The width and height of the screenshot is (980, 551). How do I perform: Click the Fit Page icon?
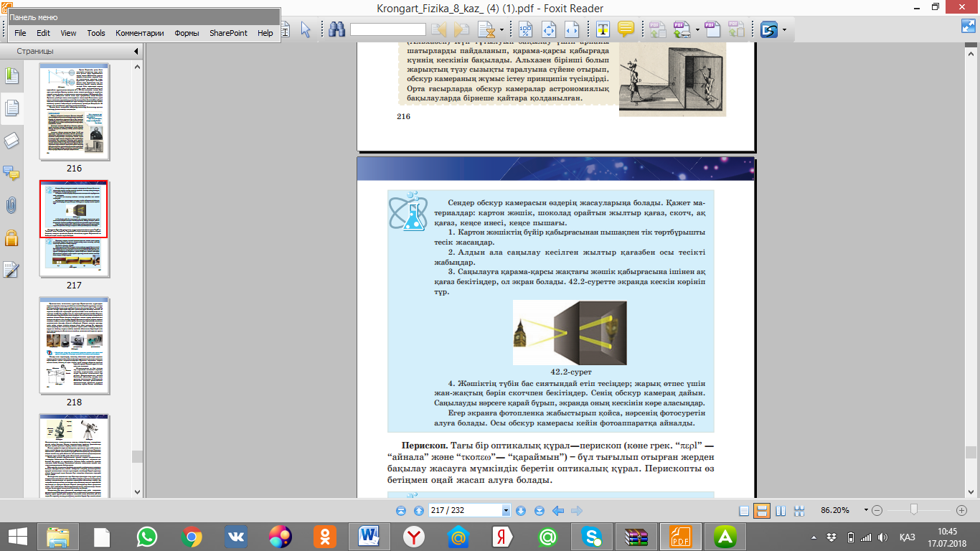pos(549,29)
